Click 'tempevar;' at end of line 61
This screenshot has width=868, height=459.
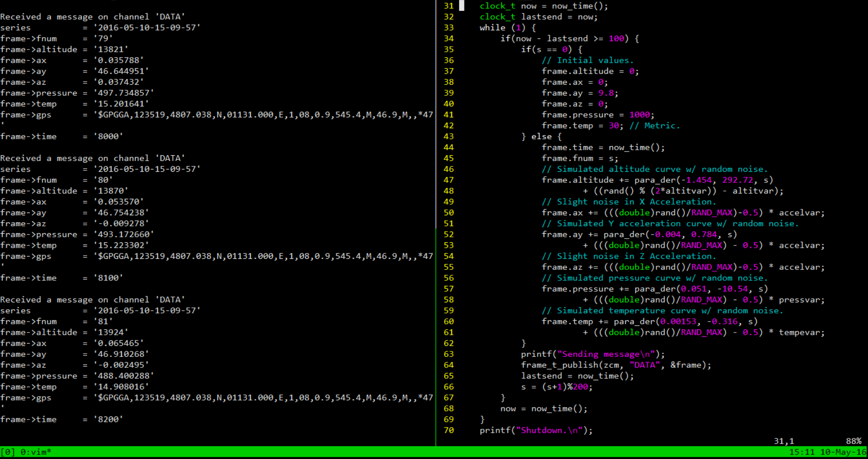click(802, 333)
